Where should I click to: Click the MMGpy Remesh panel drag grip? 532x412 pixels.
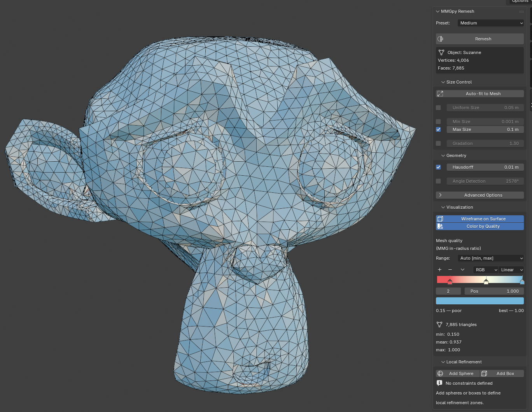[x=521, y=12]
